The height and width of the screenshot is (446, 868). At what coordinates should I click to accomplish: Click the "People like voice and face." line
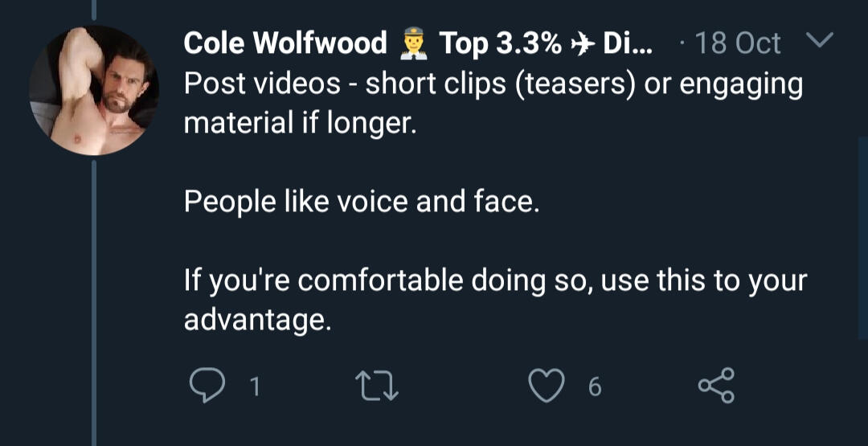(x=361, y=202)
